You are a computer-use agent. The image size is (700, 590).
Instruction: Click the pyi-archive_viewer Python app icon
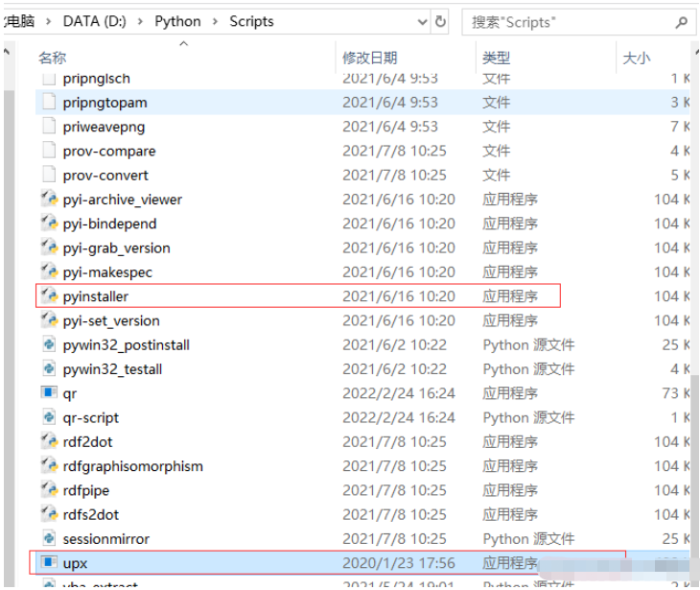49,199
